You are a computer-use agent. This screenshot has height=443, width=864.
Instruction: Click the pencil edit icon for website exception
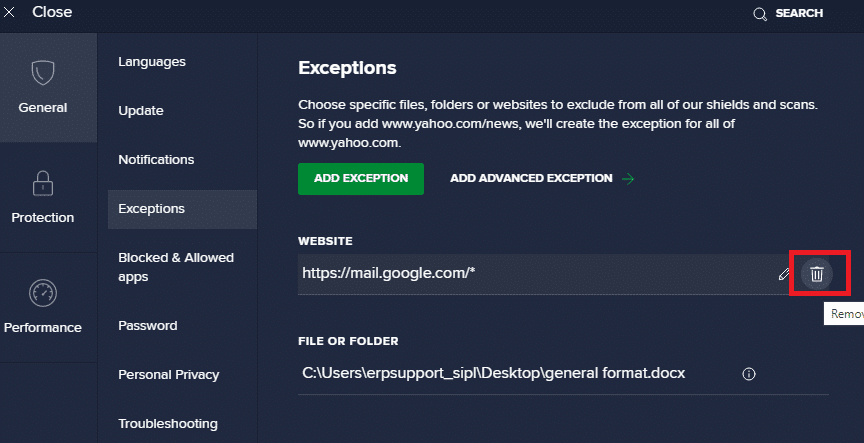click(784, 274)
